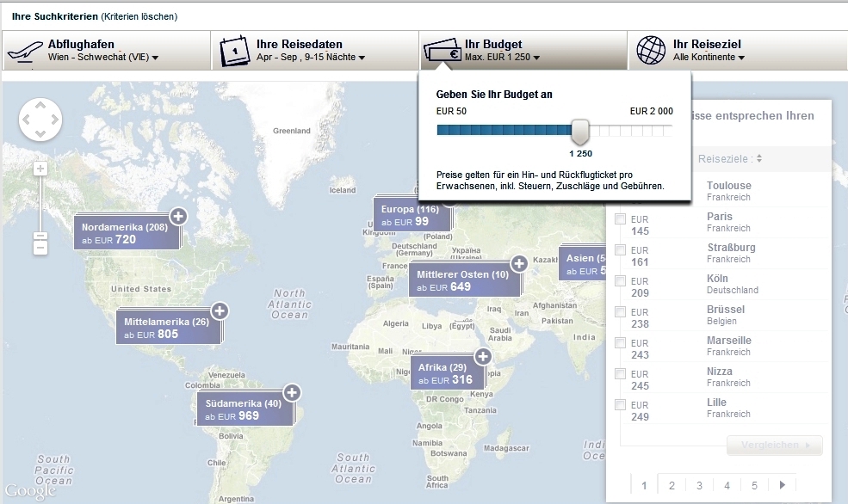Open Abflughafen Wien - Schwechat dropdown
This screenshot has width=848, height=504.
(102, 58)
